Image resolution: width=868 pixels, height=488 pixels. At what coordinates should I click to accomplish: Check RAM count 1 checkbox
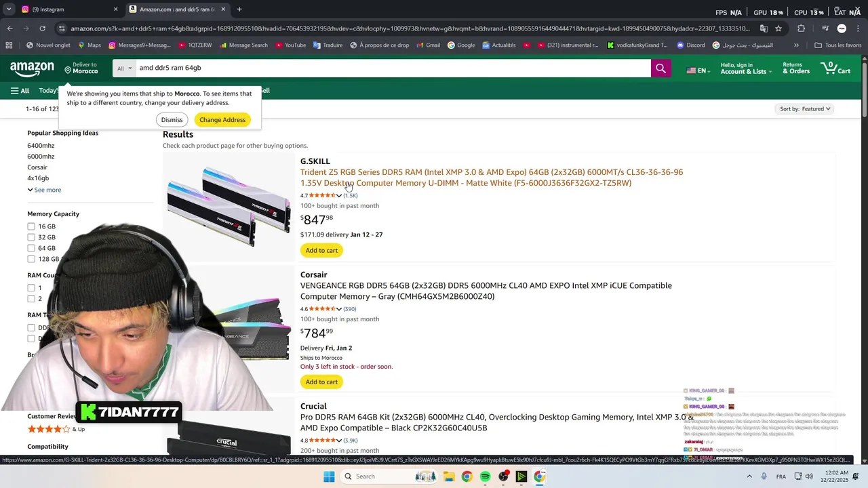[x=31, y=288]
